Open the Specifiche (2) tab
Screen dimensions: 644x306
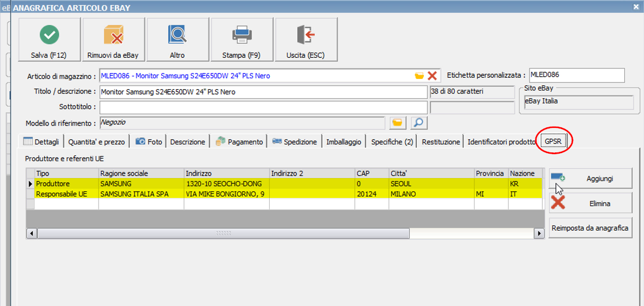(392, 142)
